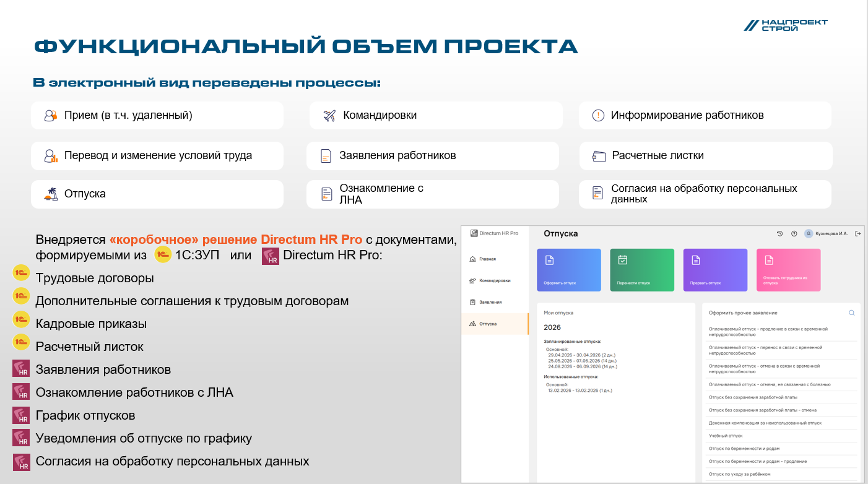Click the purple Прервать отпуск card
The width and height of the screenshot is (868, 484).
click(715, 270)
